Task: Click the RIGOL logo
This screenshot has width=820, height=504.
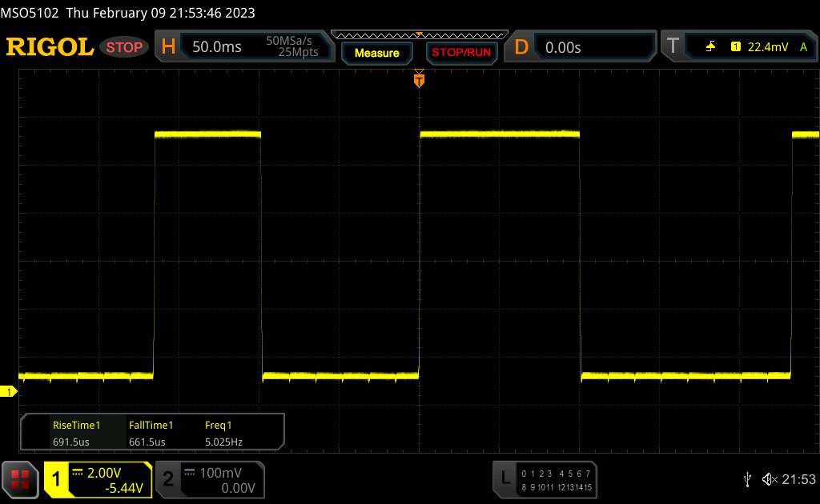Action: [x=50, y=46]
